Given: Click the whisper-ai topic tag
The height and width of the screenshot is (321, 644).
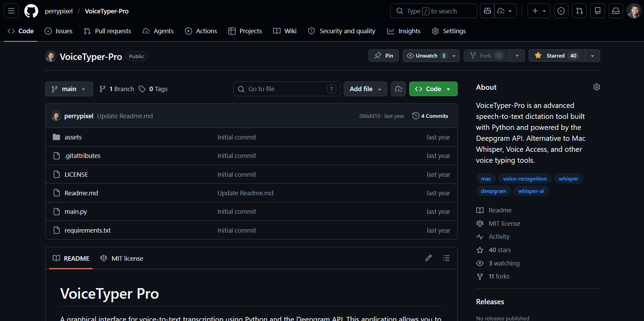Looking at the screenshot, I should point(531,191).
